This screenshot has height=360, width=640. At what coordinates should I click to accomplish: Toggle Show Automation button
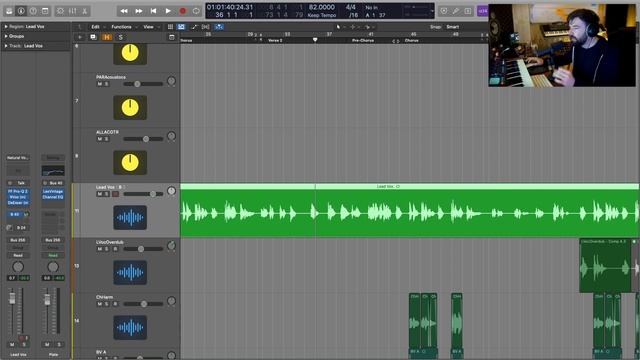181,27
